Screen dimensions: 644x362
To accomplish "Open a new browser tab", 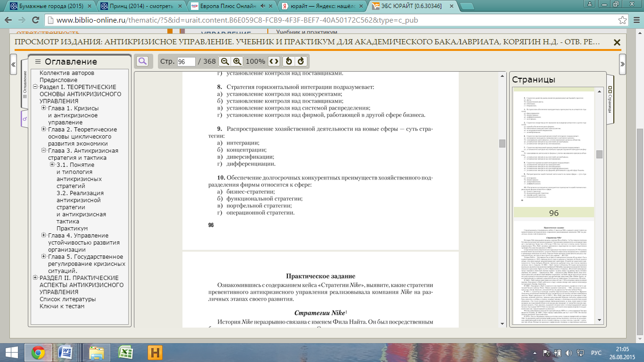I will point(467,6).
